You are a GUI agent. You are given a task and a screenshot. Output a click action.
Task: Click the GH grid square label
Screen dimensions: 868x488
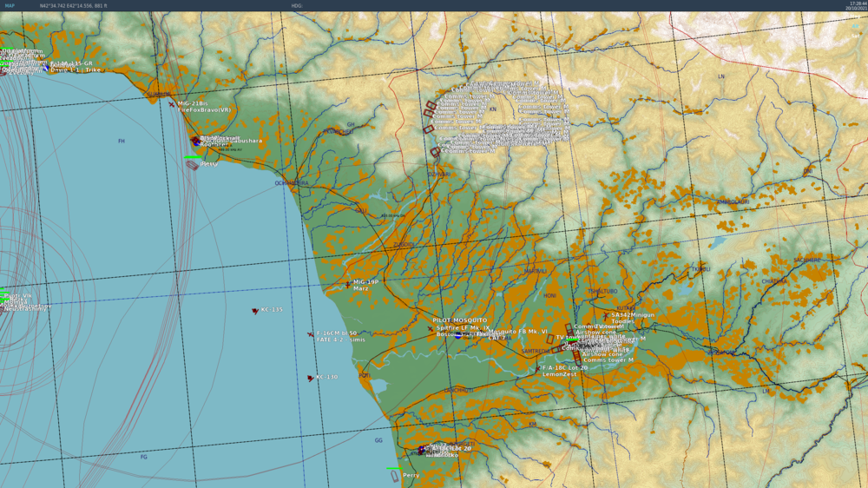pos(351,125)
